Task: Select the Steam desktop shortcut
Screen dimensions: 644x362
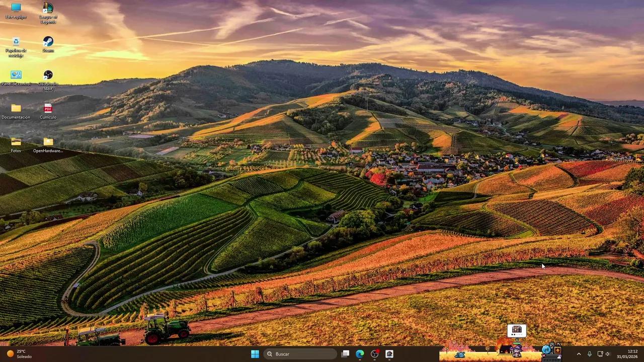Action: (48, 44)
